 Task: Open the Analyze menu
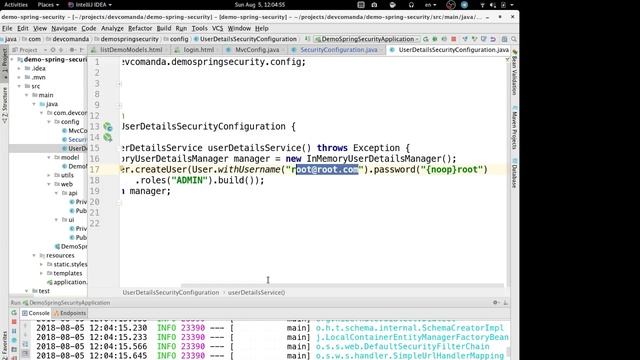coord(112,28)
